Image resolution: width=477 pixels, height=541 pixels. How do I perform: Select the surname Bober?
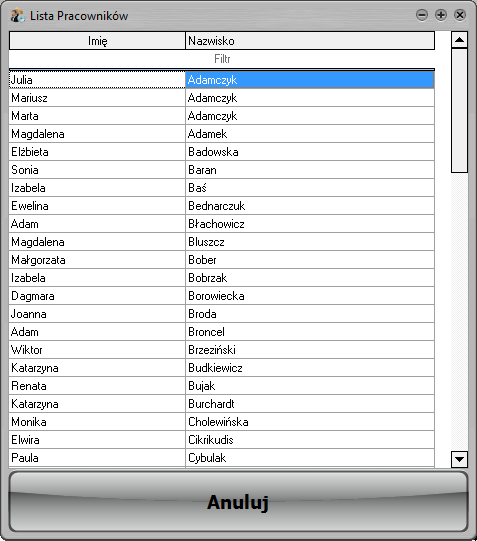tap(310, 260)
